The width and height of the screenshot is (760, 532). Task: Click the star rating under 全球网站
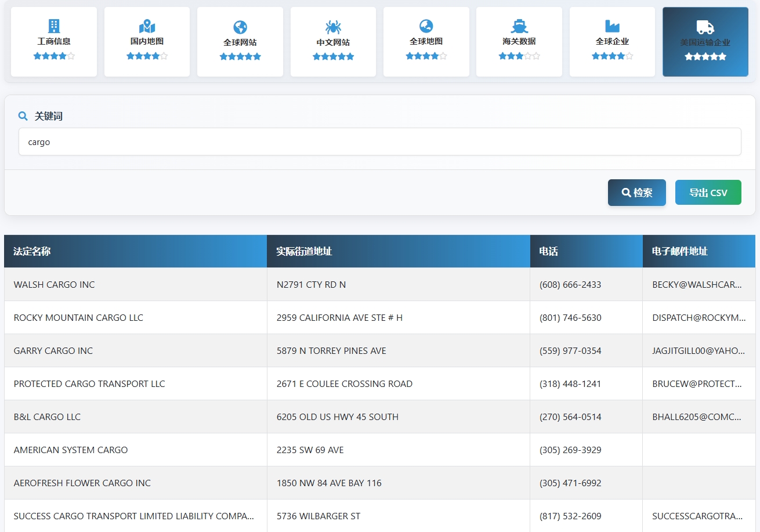pyautogui.click(x=240, y=57)
